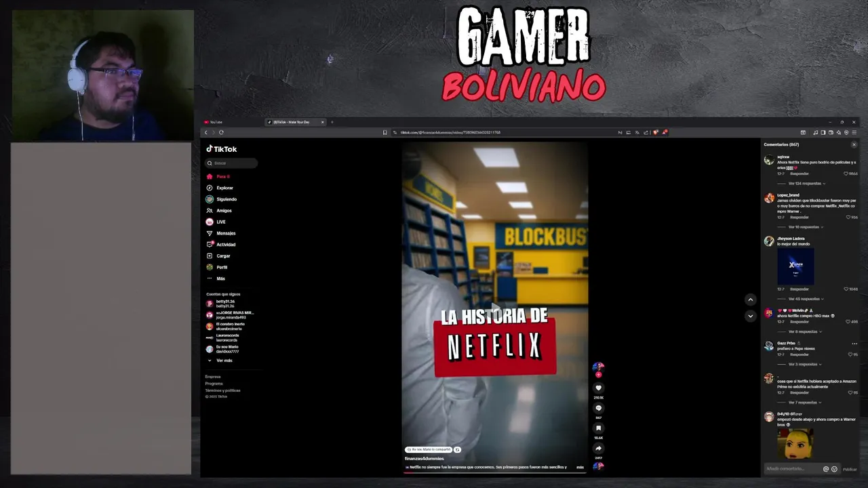868x488 pixels.
Task: Open El cerebro inerte account
Action: (x=226, y=327)
